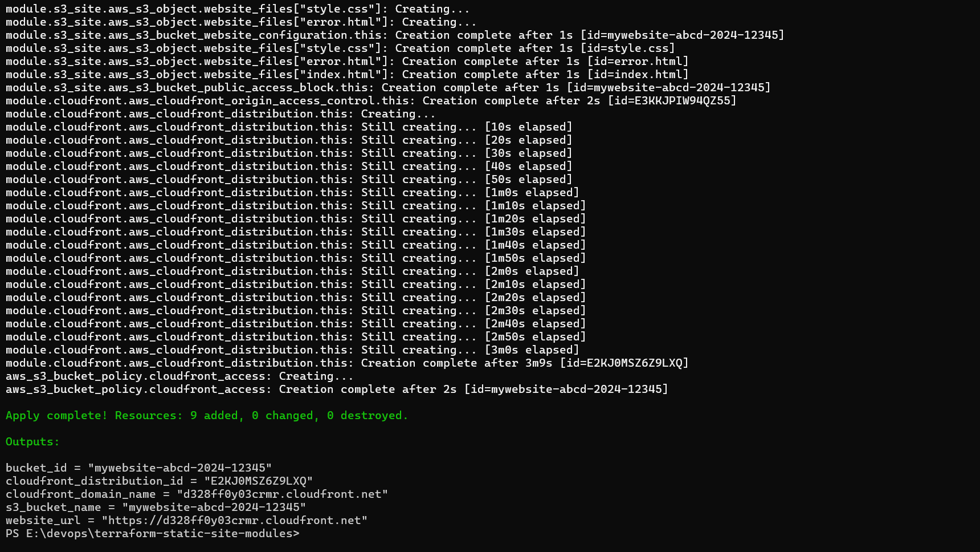The width and height of the screenshot is (980, 552).
Task: Open the website_url CloudFront https link
Action: pos(234,521)
